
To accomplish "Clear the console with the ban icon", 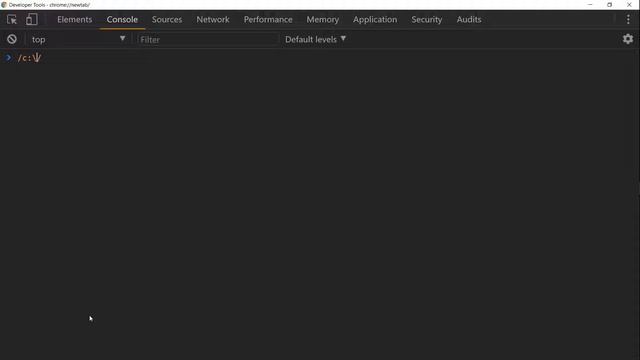I will coord(12,39).
